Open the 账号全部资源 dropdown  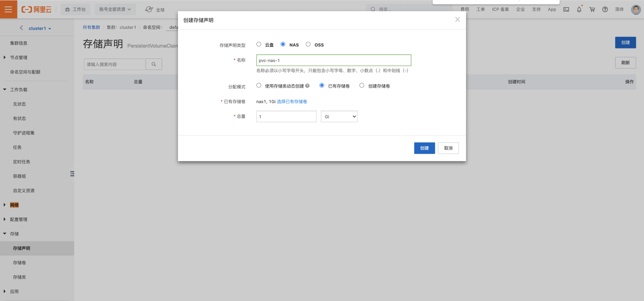coord(115,9)
